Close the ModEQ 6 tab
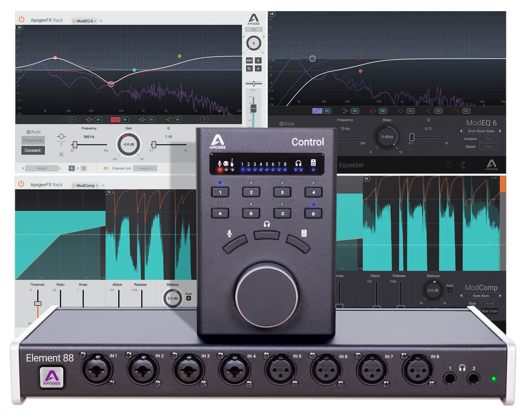 coord(95,21)
